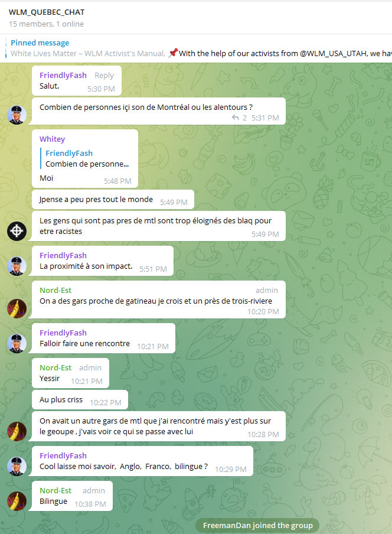Click the black crosshair avatar icon
Screen dimensions: 392x534
(x=17, y=231)
